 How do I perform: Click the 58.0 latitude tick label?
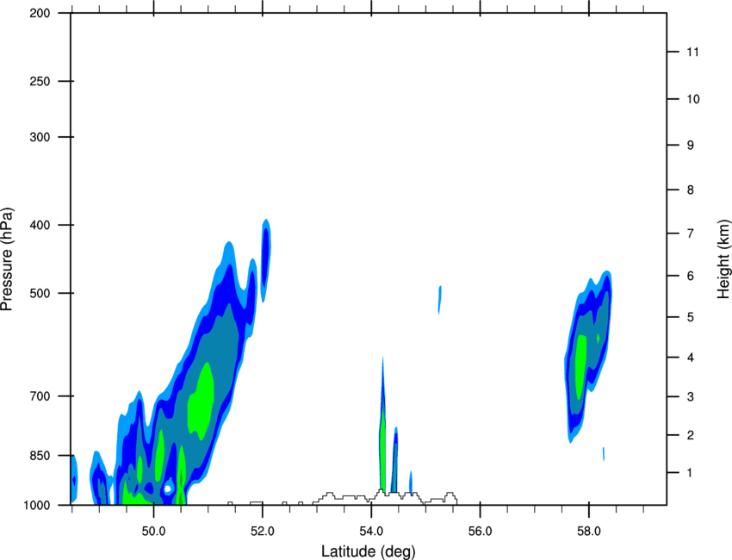click(x=589, y=532)
